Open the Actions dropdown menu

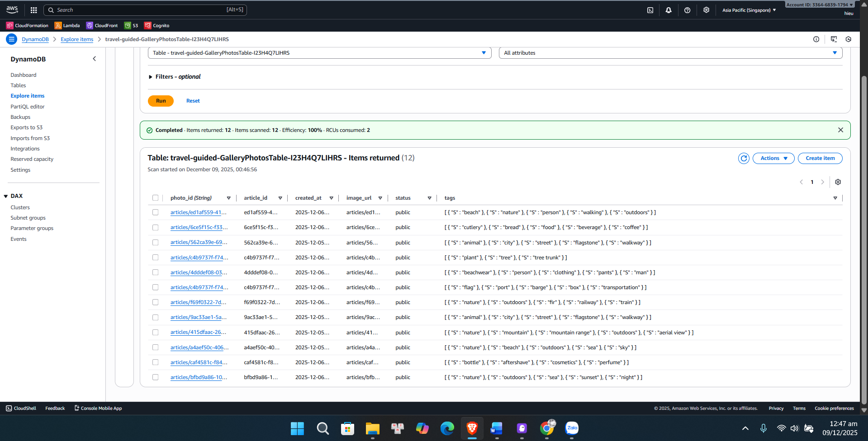(773, 158)
